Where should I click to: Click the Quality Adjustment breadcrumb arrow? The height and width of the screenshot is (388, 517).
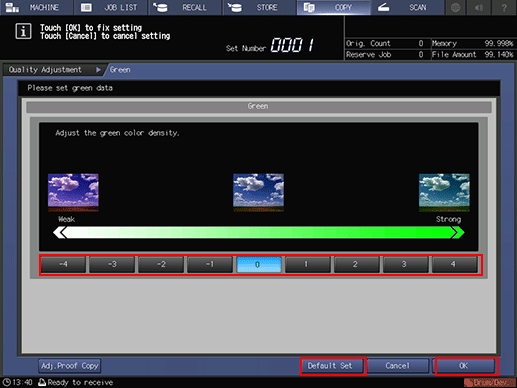tap(98, 70)
